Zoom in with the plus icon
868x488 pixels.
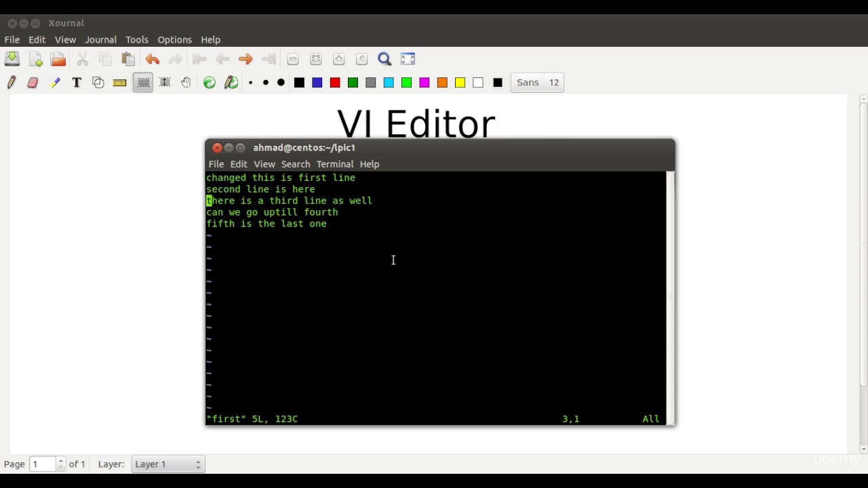tap(339, 60)
